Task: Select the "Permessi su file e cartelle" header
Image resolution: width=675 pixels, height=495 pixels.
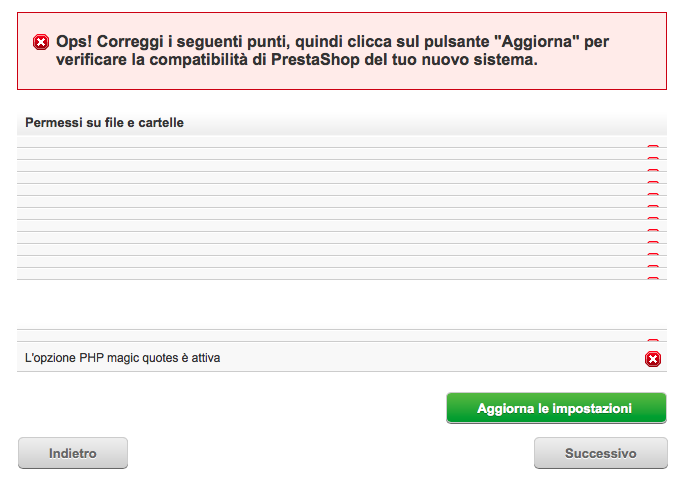Action: click(105, 123)
